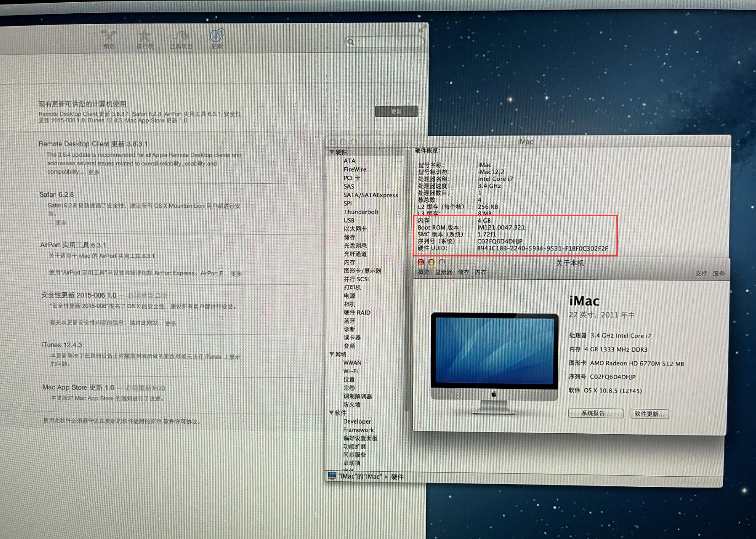Open 支持 in the 关于本机 window

tap(701, 273)
